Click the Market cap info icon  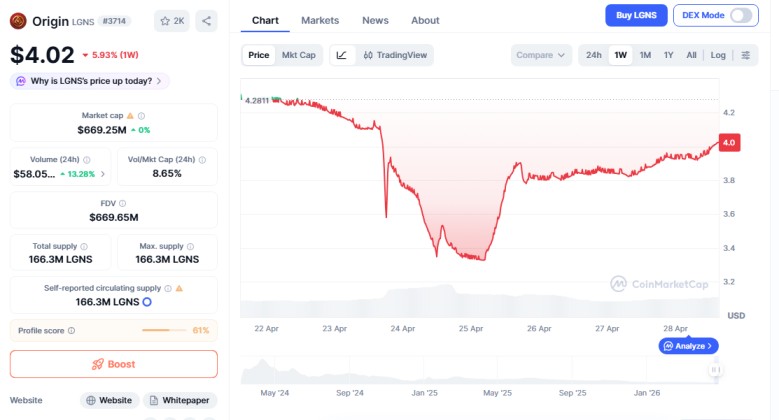click(x=141, y=116)
